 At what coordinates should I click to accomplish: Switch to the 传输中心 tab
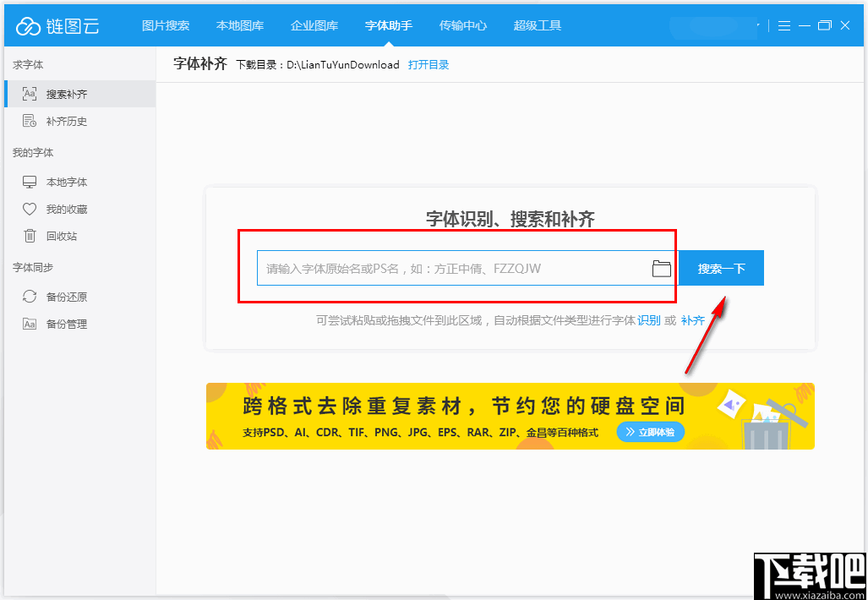(463, 25)
